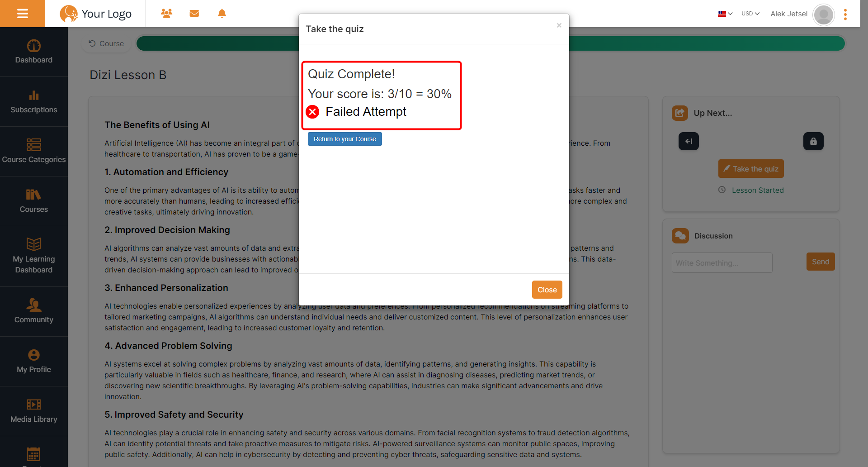Open the community members icon in the header
This screenshot has height=467, width=868.
pos(166,14)
